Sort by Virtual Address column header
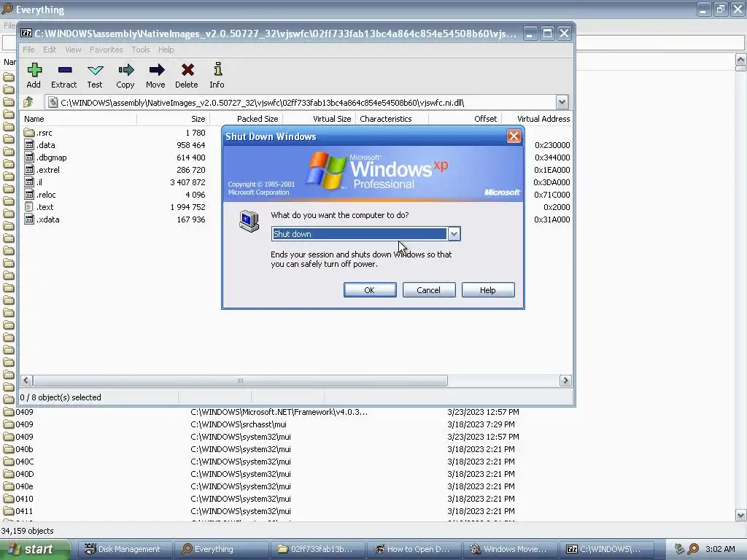Viewport: 747px width, 560px height. coord(537,119)
